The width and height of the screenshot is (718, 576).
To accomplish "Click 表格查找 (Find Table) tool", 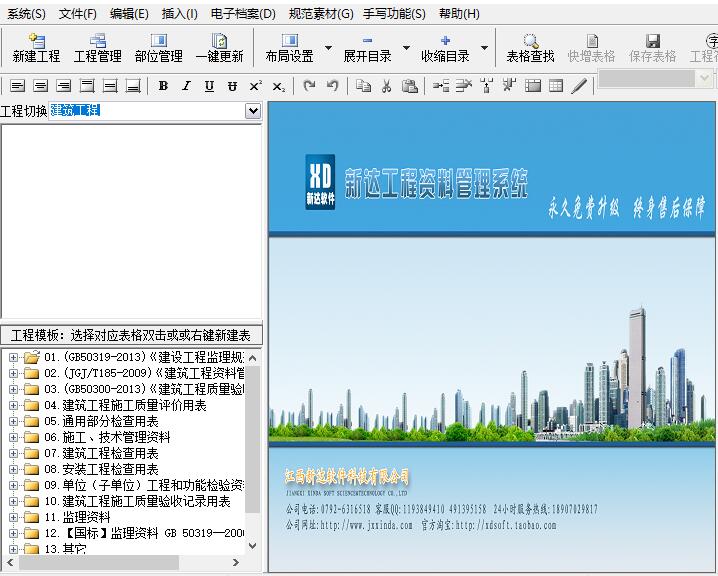I will [x=530, y=47].
